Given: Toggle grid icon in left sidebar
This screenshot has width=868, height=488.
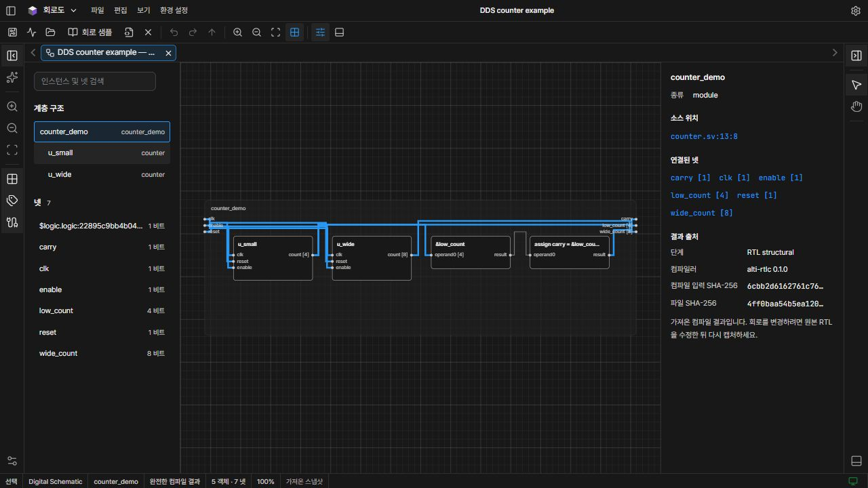Looking at the screenshot, I should pos(12,179).
